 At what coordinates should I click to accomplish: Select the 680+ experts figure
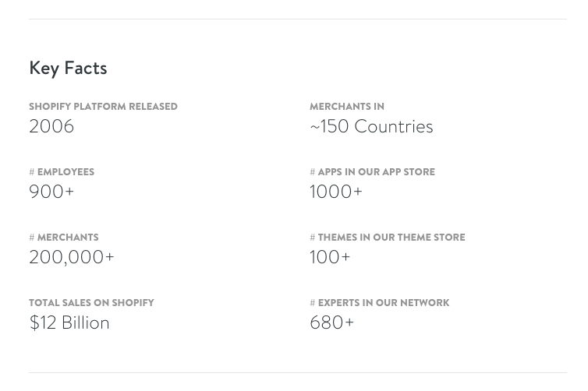click(x=331, y=322)
